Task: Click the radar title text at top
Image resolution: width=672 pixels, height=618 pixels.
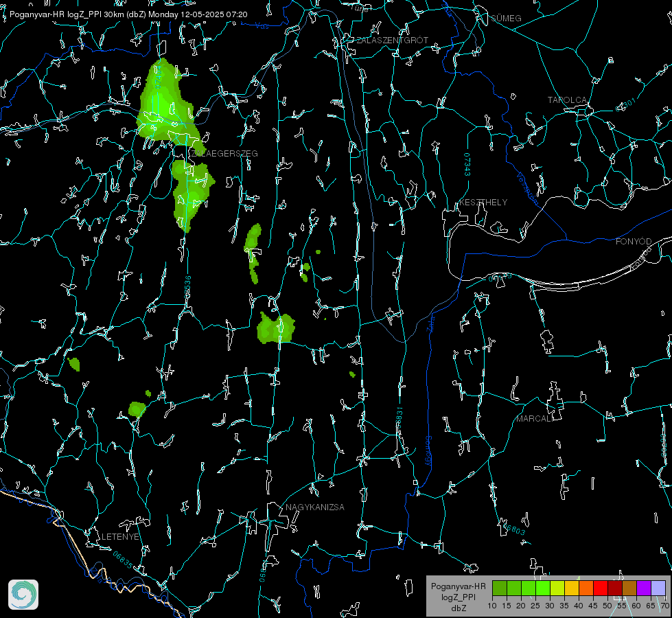Action: tap(128, 14)
